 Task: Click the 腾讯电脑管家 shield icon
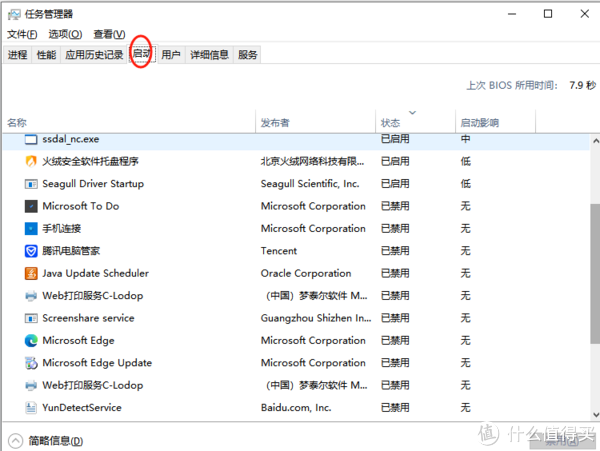(x=31, y=251)
